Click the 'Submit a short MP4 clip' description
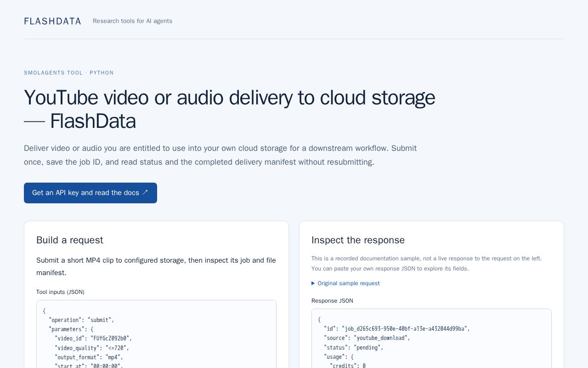This screenshot has width=588, height=368. (156, 266)
